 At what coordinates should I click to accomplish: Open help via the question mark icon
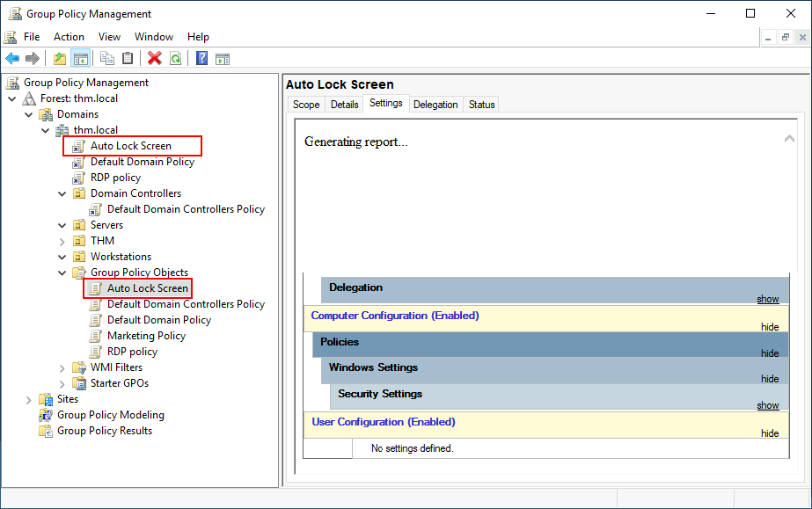point(201,58)
